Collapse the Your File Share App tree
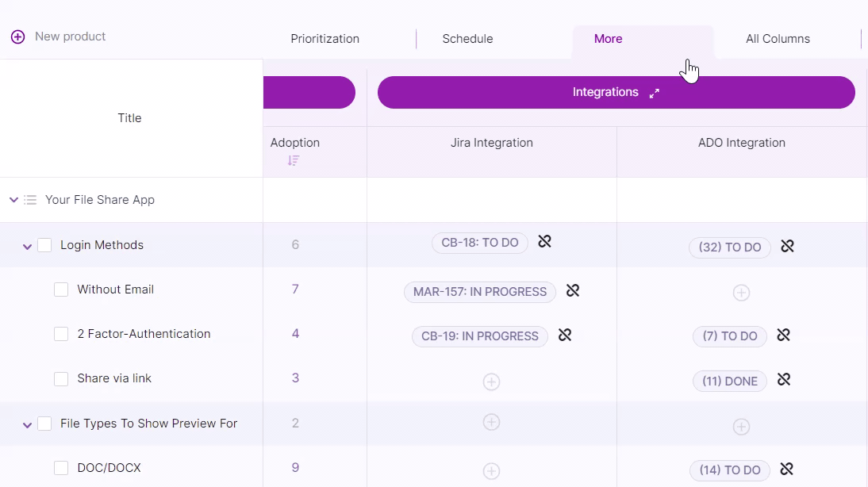This screenshot has height=487, width=868. [x=13, y=200]
